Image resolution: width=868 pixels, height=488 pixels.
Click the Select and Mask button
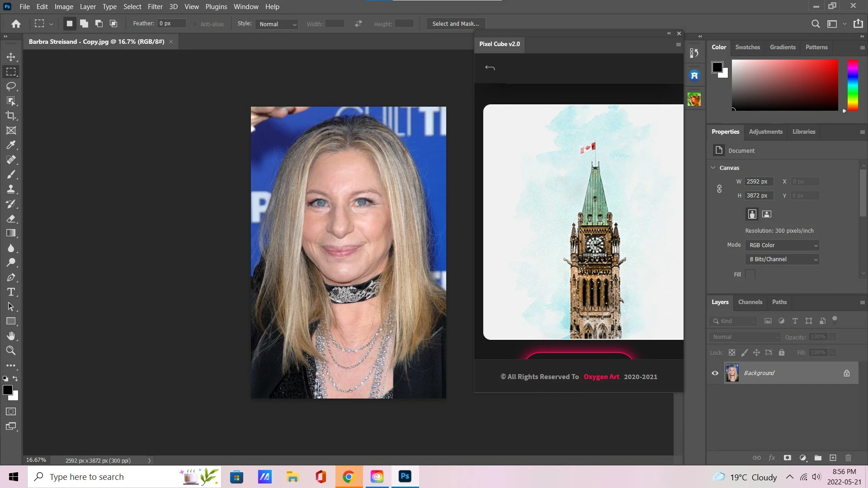tap(455, 24)
